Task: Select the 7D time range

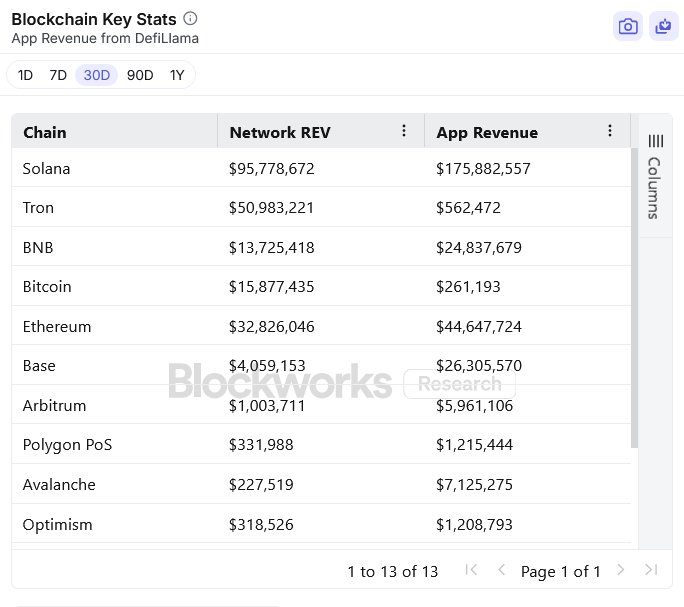Action: 58,75
